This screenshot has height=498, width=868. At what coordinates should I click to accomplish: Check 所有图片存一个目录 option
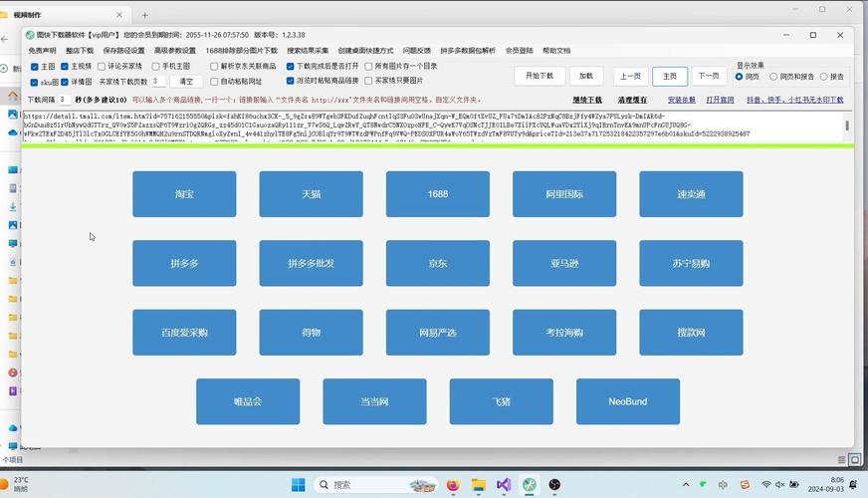click(x=368, y=66)
